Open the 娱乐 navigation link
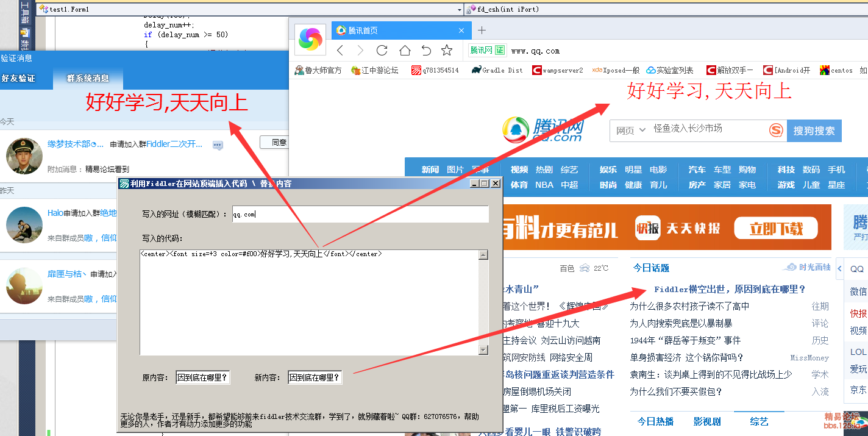868x436 pixels. tap(608, 170)
